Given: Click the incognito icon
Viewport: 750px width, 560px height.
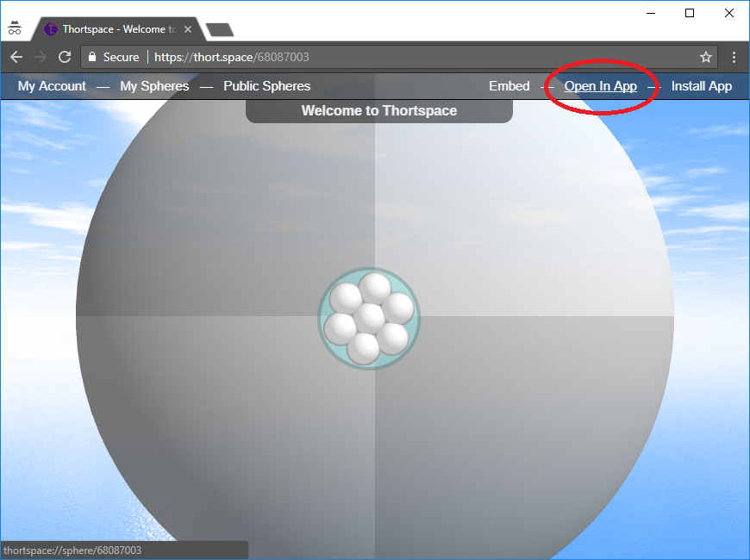Looking at the screenshot, I should (x=15, y=28).
